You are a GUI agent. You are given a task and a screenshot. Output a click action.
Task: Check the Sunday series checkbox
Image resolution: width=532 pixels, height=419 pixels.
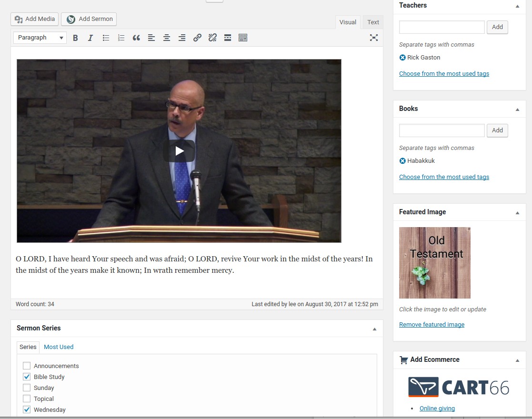click(27, 388)
